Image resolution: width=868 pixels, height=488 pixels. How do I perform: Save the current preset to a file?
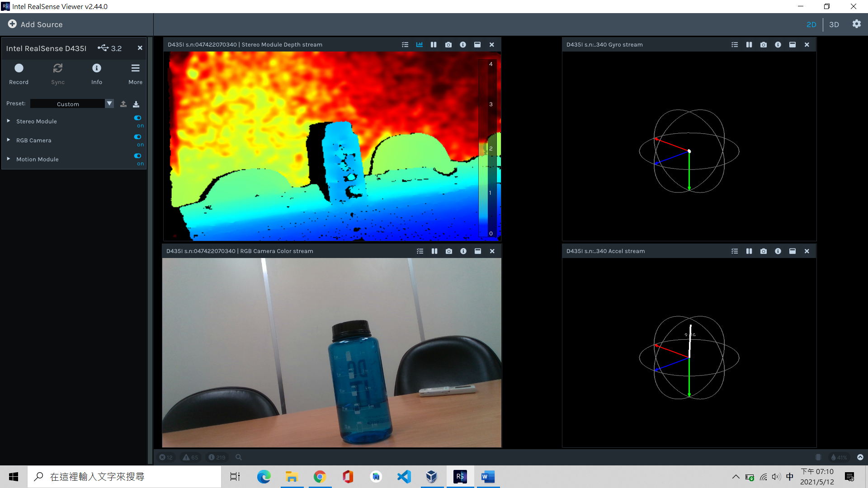[136, 103]
